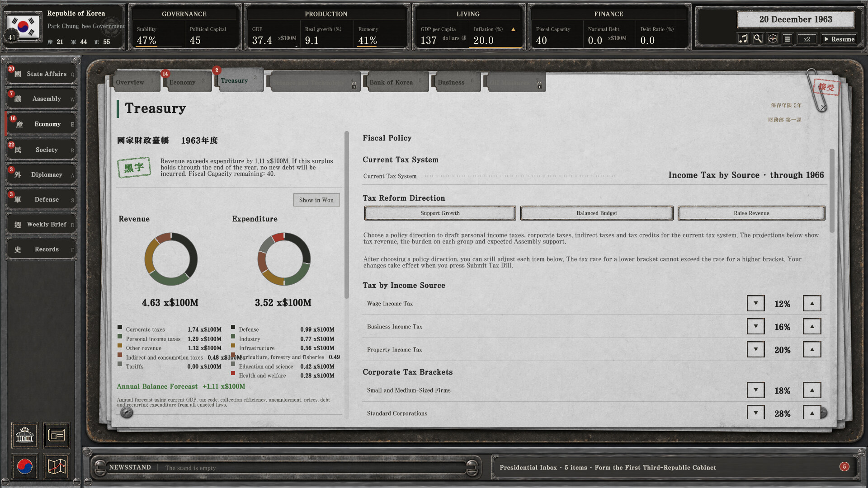Image resolution: width=868 pixels, height=488 pixels.
Task: Open the capitol building icon
Action: pyautogui.click(x=25, y=436)
